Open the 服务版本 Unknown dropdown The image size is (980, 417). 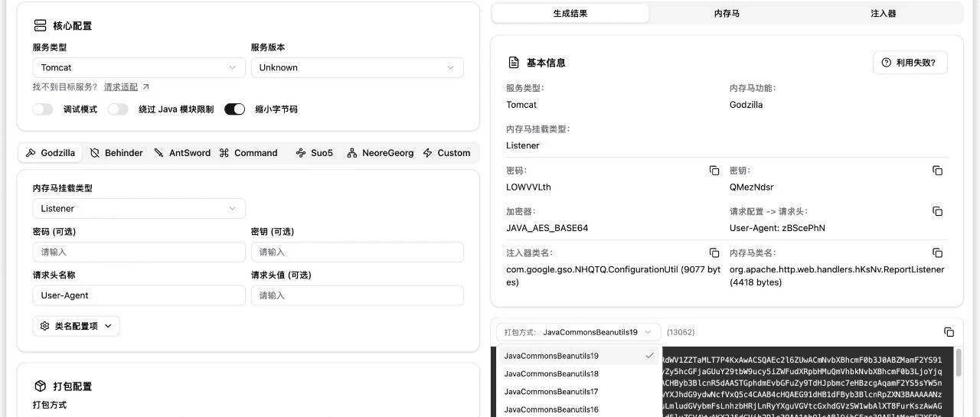pos(357,67)
